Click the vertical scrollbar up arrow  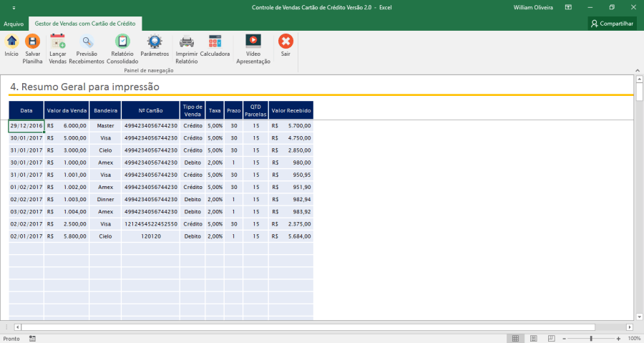[x=639, y=79]
